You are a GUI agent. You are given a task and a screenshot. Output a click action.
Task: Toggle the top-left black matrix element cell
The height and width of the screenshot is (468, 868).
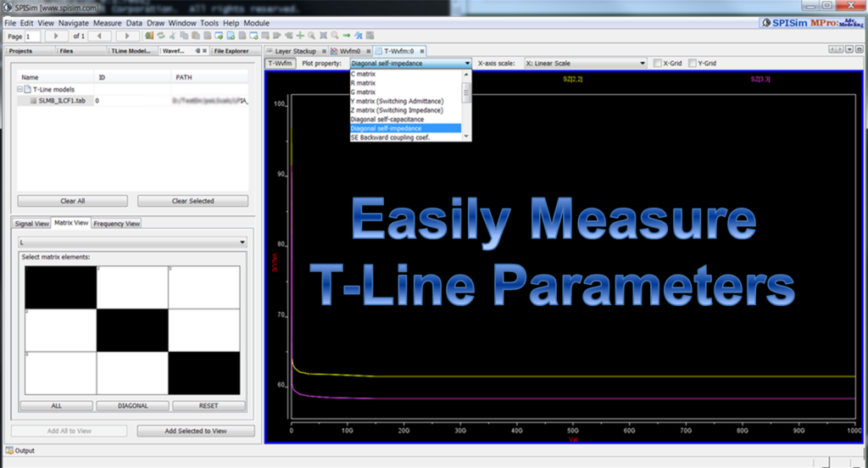coord(60,287)
